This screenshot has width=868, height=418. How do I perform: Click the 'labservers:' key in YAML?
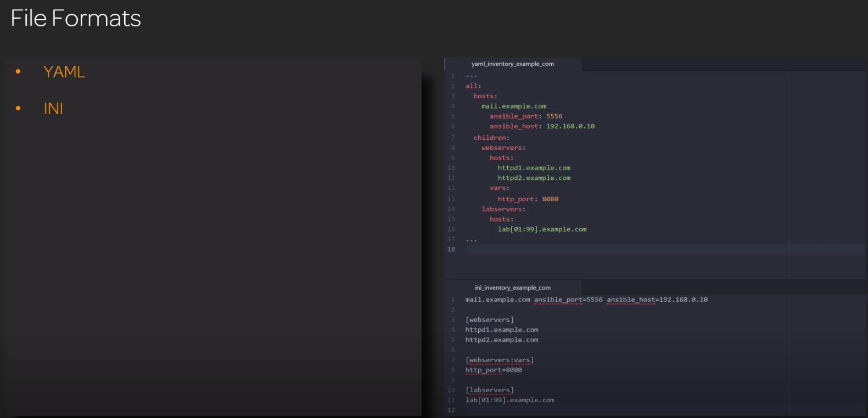coord(503,210)
